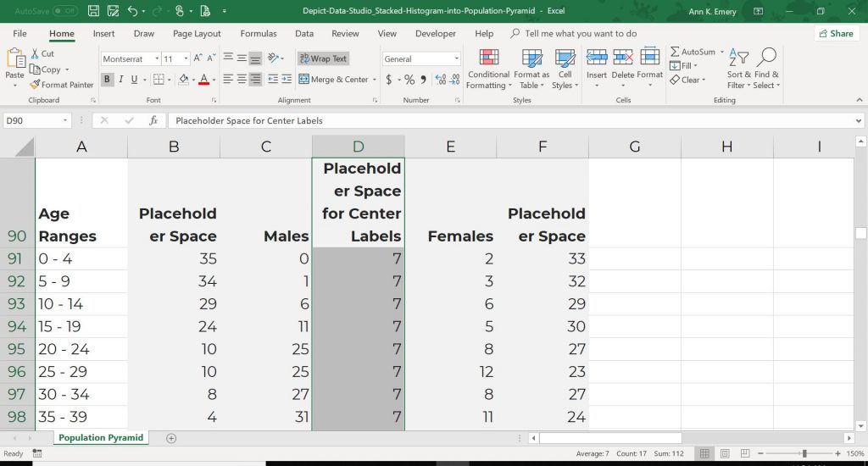Increase indent
The image size is (868, 466).
287,80
